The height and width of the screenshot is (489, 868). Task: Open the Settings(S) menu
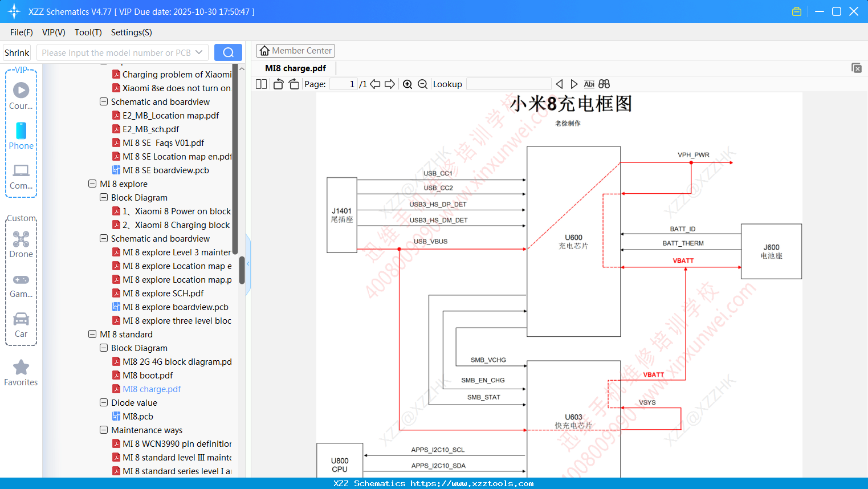(132, 32)
